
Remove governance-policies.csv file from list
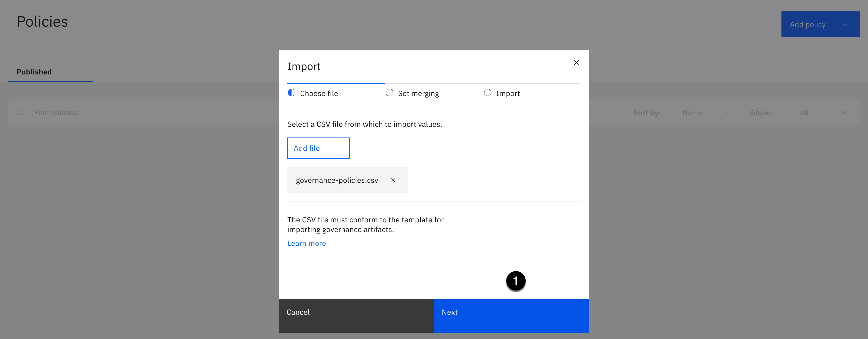(393, 180)
